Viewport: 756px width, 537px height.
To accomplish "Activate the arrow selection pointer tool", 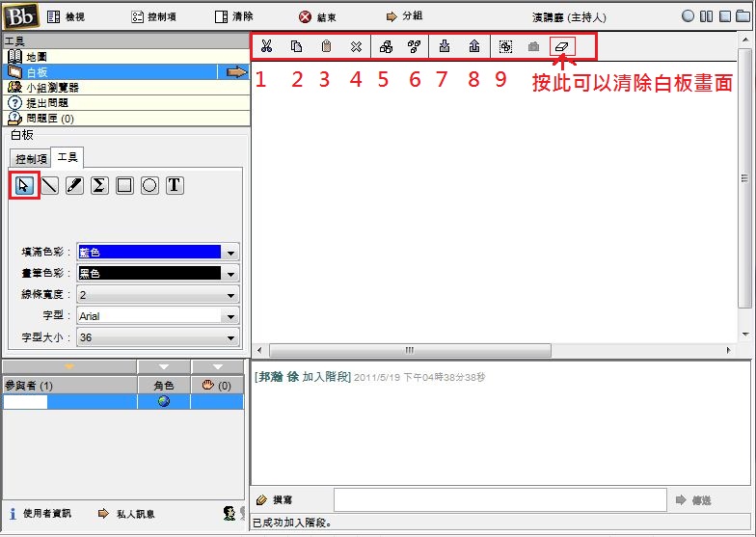I will (x=24, y=185).
